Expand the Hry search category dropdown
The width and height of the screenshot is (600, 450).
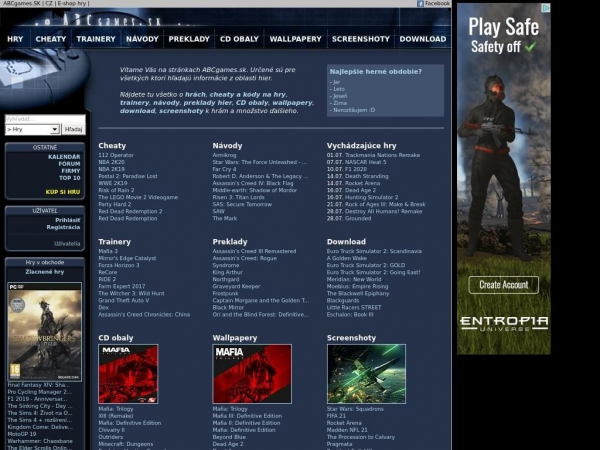pyautogui.click(x=33, y=130)
